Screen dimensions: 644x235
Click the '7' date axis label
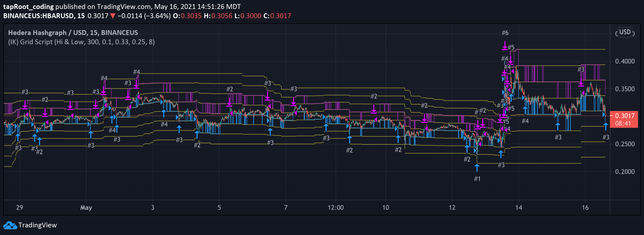tap(286, 208)
